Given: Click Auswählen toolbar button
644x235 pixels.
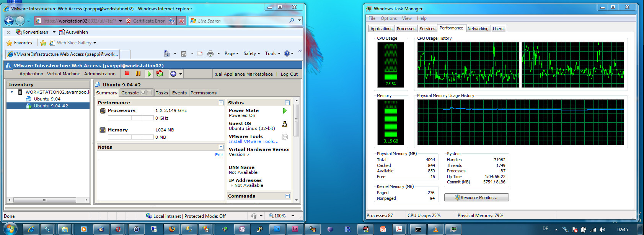Looking at the screenshot, I should tap(74, 32).
